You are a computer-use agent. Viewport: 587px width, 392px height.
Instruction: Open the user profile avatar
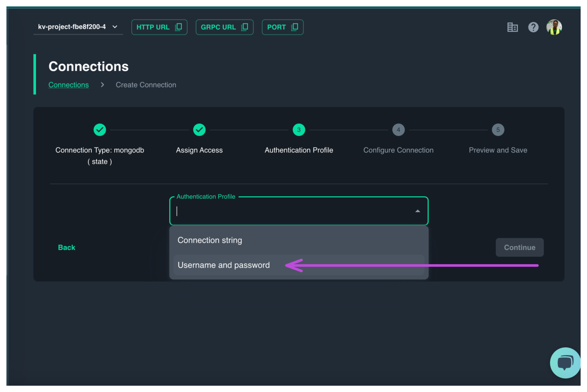click(554, 27)
